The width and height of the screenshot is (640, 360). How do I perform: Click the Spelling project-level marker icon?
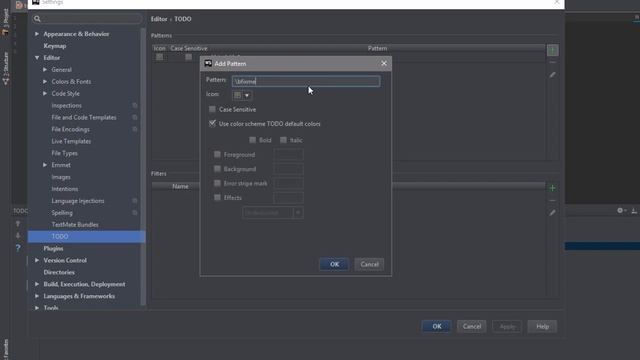[135, 213]
